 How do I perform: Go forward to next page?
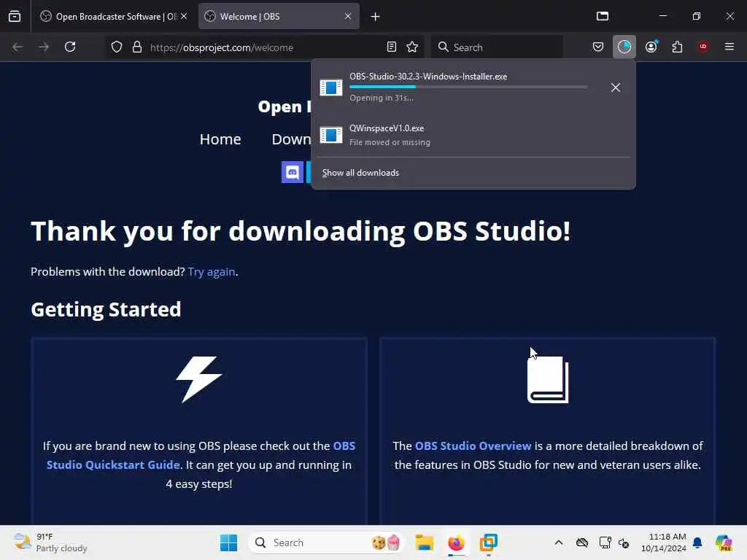(44, 47)
